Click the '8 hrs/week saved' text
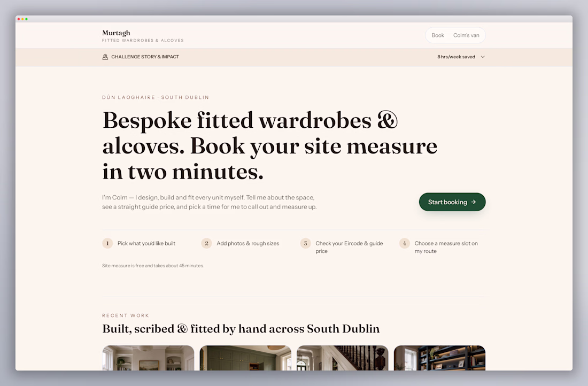 456,57
